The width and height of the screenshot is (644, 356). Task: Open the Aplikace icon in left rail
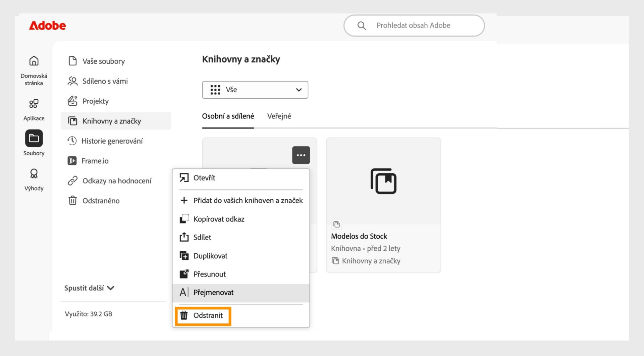tap(34, 103)
